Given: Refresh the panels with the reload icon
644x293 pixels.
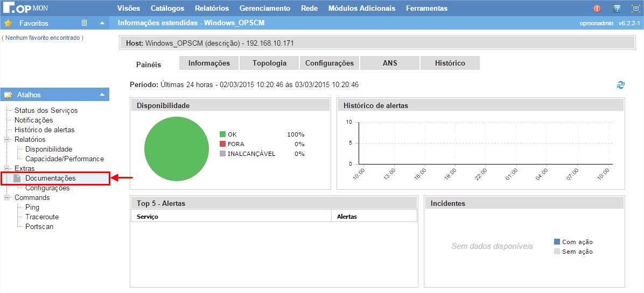Looking at the screenshot, I should pos(621,85).
